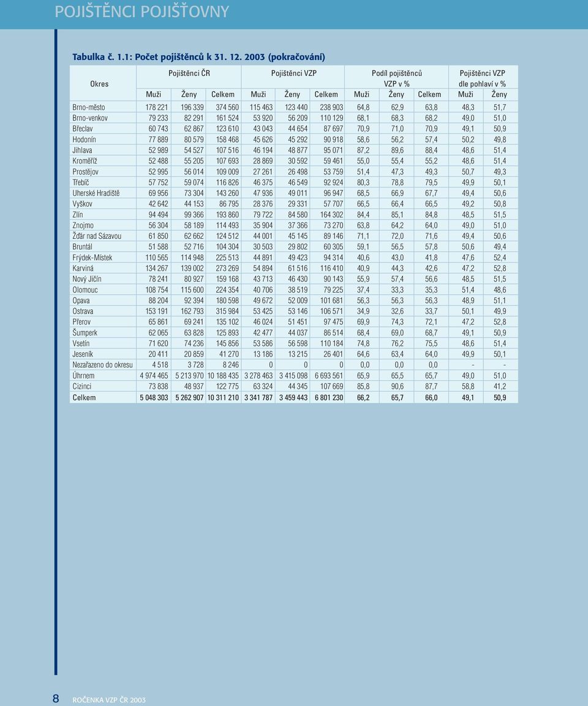Click the Pojištěnci ČR group header

click(x=189, y=73)
